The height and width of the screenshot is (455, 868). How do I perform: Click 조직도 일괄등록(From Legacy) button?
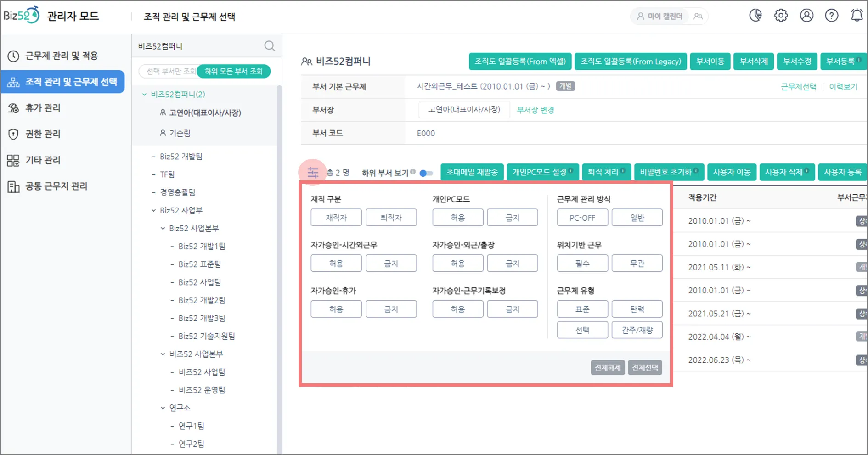(631, 62)
